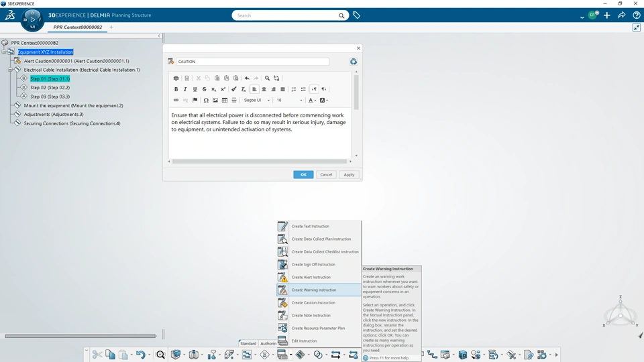Open the instruction tool flyout arrow
Image resolution: width=644 pixels, height=362 pixels.
tap(290, 355)
